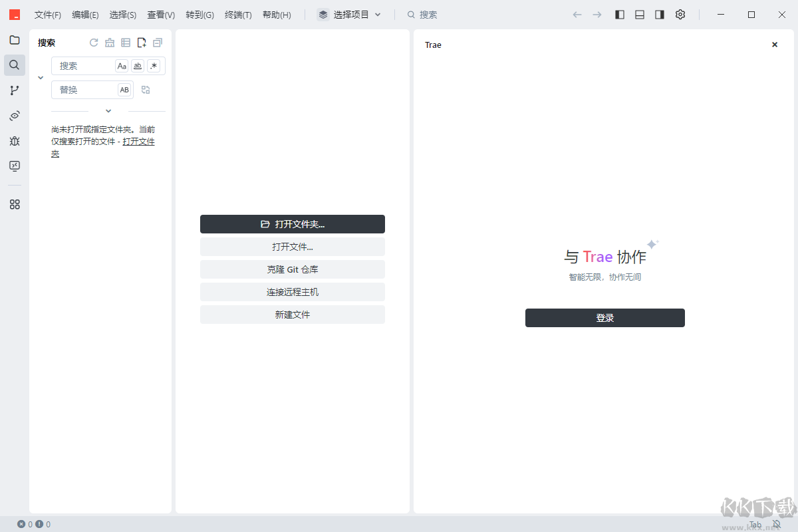Click 克隆 Git 仓库 button
This screenshot has width=798, height=532.
point(293,269)
